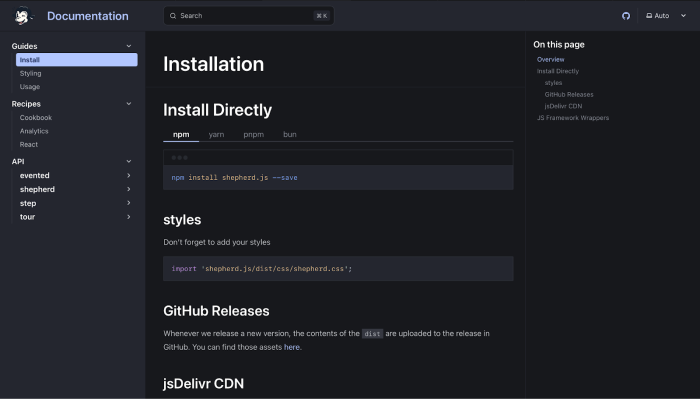Click the 'dist' inline code text

(x=372, y=333)
